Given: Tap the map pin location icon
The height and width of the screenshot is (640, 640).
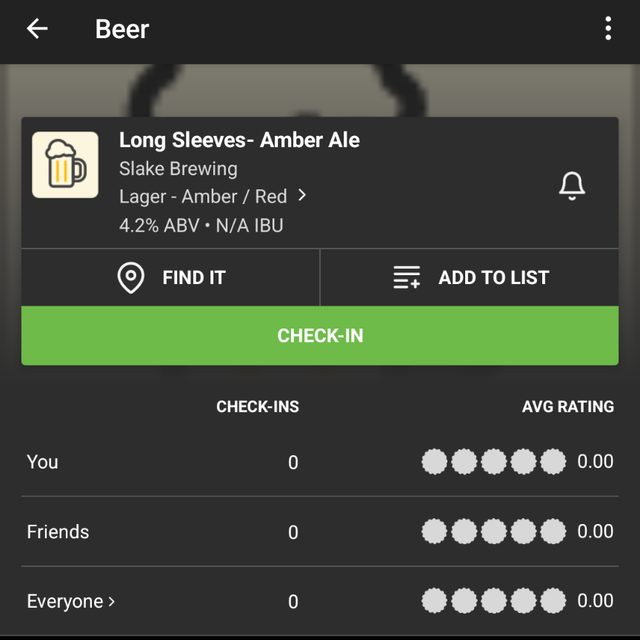Looking at the screenshot, I should tap(131, 278).
